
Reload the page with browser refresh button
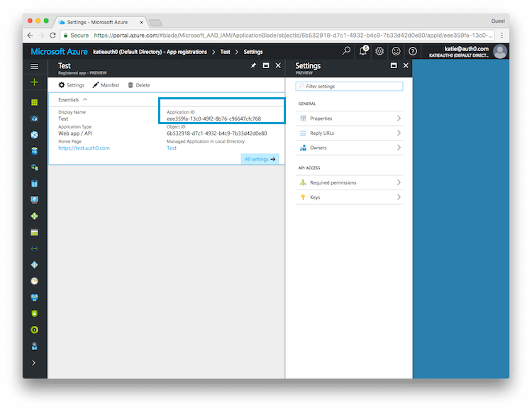coord(52,35)
